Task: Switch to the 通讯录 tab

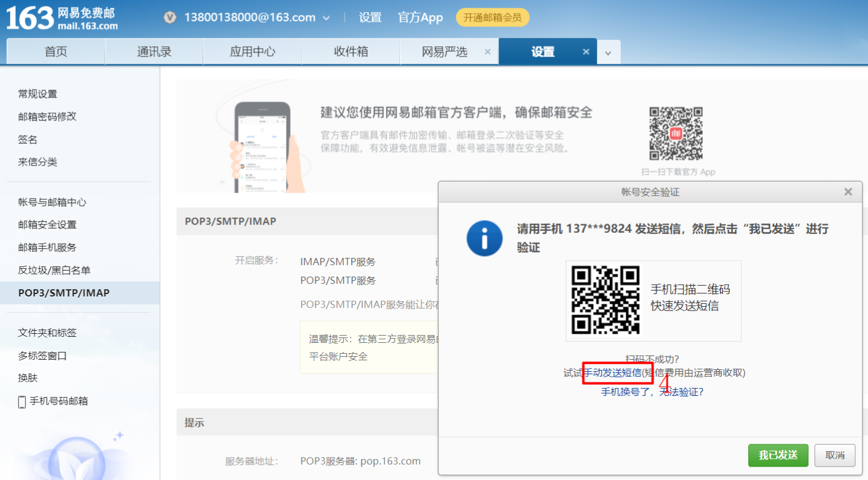Action: 154,52
